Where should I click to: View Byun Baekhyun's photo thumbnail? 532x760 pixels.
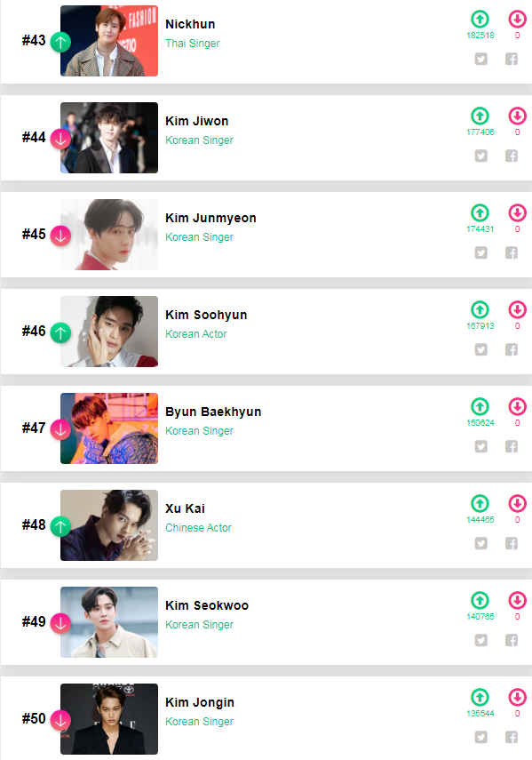[x=108, y=428]
